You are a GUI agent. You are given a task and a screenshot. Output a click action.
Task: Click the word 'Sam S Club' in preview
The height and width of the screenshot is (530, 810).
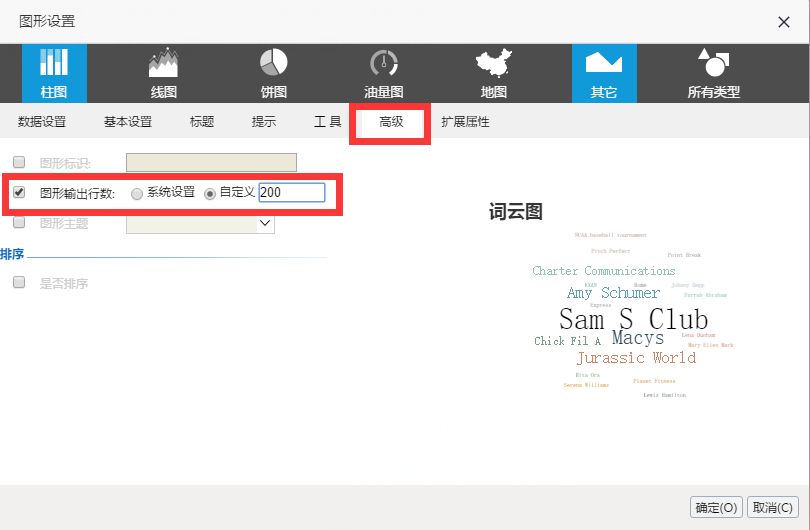(633, 319)
